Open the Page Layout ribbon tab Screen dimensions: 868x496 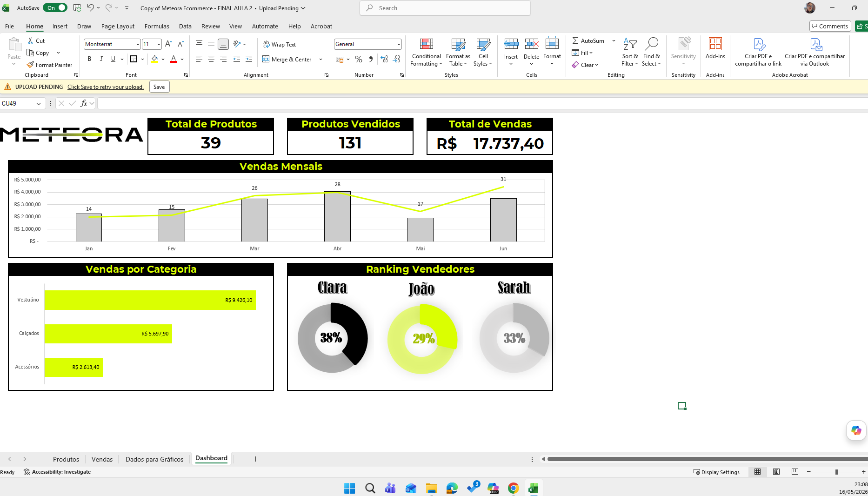click(118, 27)
